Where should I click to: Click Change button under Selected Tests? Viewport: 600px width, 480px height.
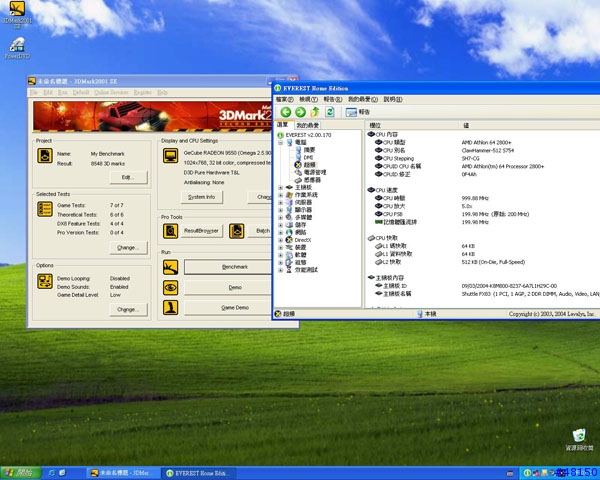pyautogui.click(x=128, y=248)
